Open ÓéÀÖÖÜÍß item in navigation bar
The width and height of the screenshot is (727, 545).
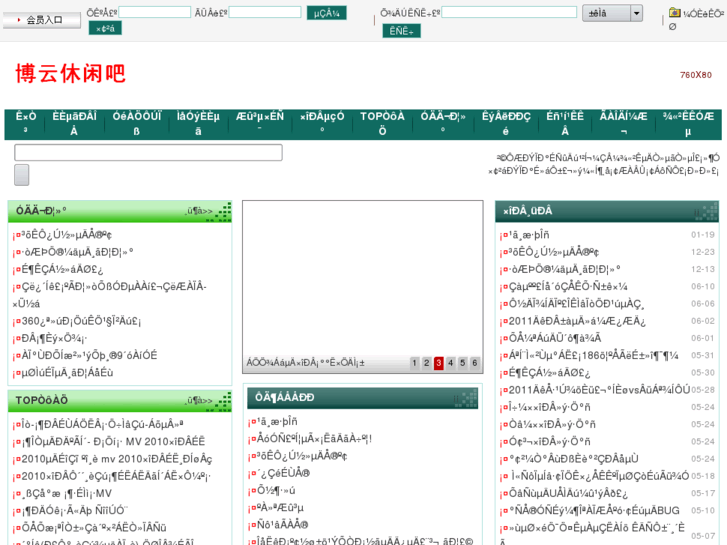[x=137, y=123]
